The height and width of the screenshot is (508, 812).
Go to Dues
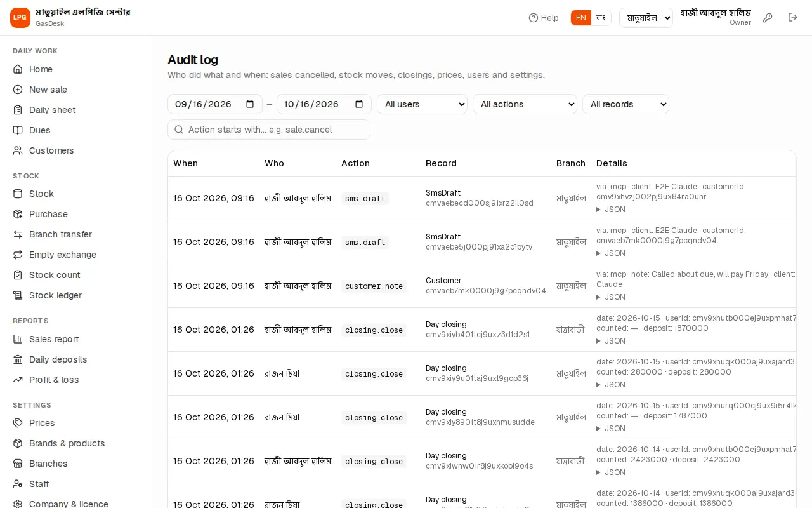pos(76,130)
